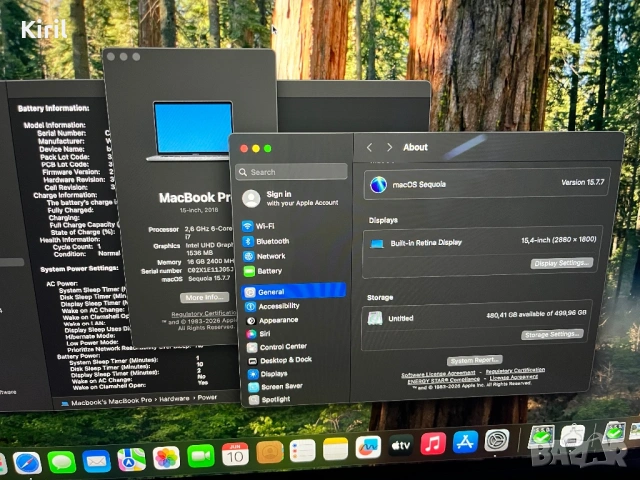Select Desktop & Dock in sidebar
The image size is (640, 480).
tap(280, 360)
